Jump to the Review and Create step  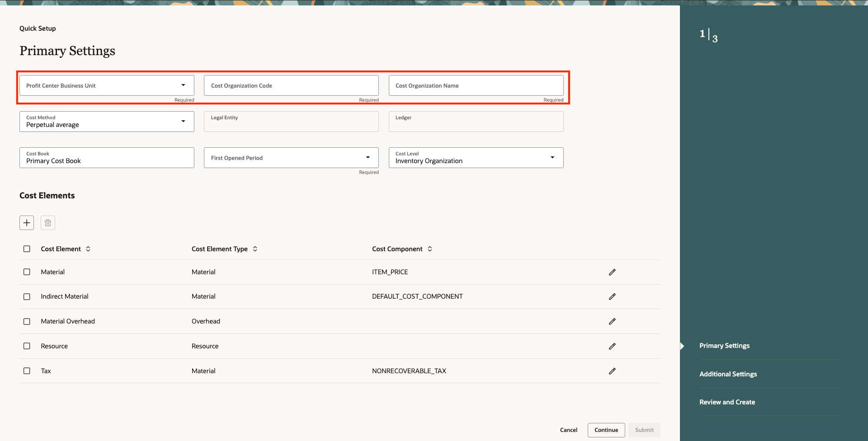pyautogui.click(x=727, y=402)
